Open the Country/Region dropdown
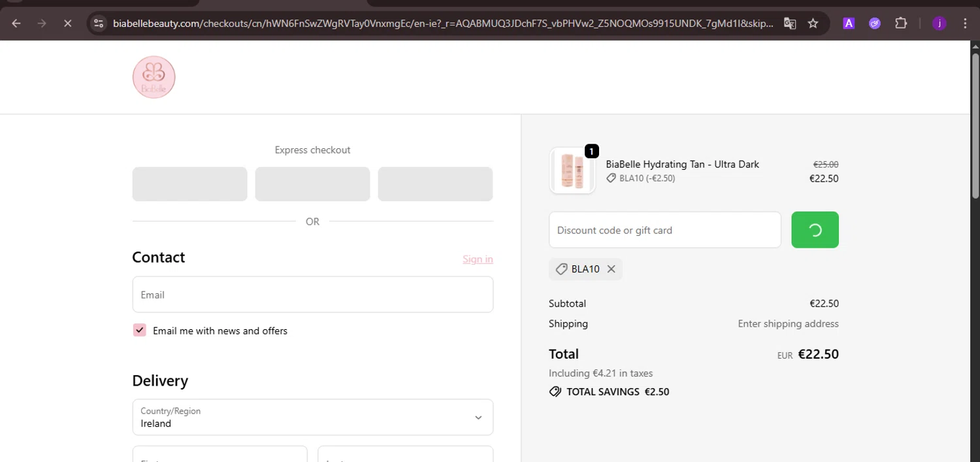This screenshot has height=462, width=980. click(312, 417)
